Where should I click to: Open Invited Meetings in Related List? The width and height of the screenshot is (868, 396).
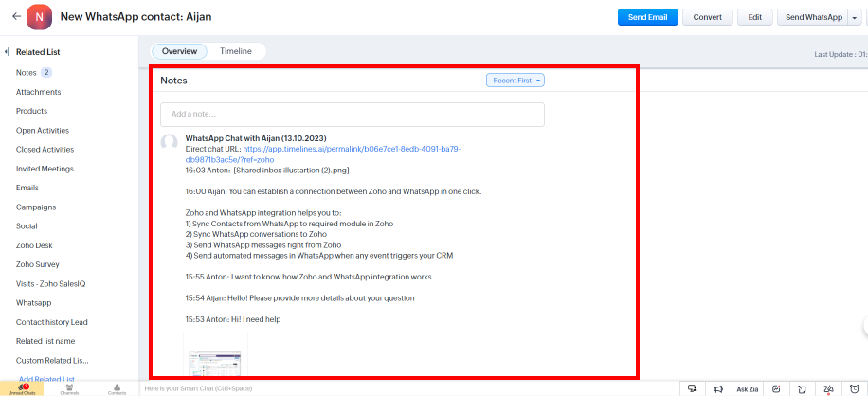[45, 169]
